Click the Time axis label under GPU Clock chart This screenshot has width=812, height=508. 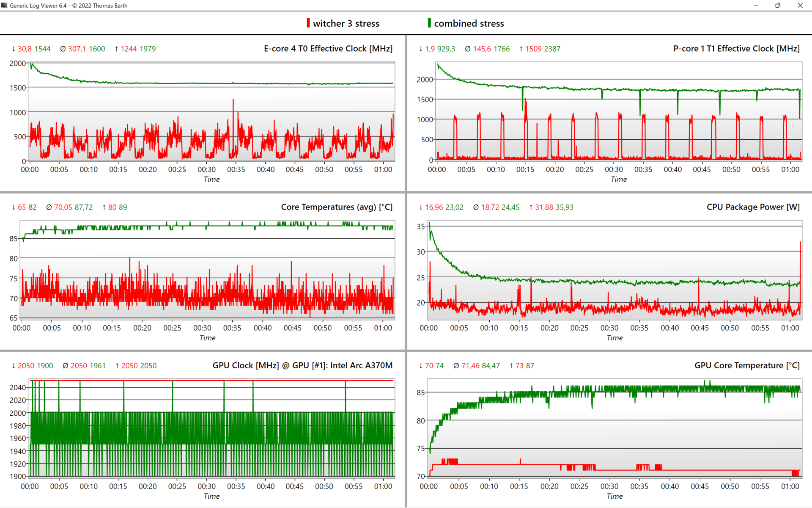211,496
